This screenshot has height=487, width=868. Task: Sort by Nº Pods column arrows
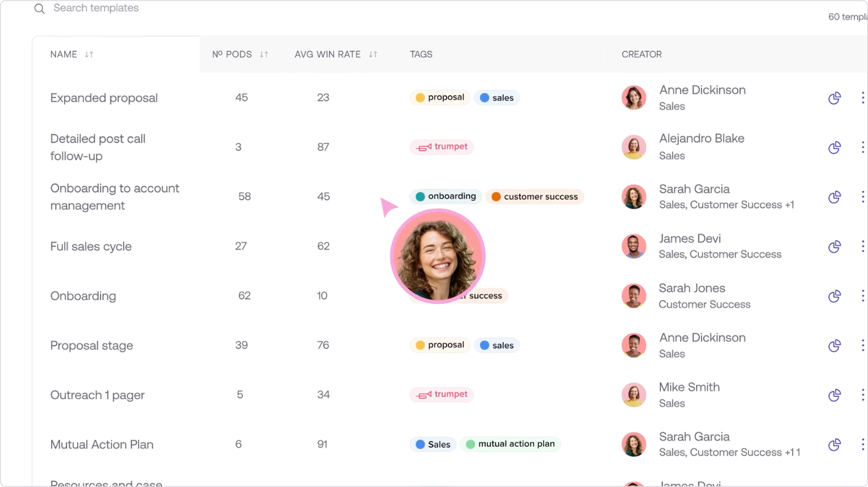pos(264,54)
